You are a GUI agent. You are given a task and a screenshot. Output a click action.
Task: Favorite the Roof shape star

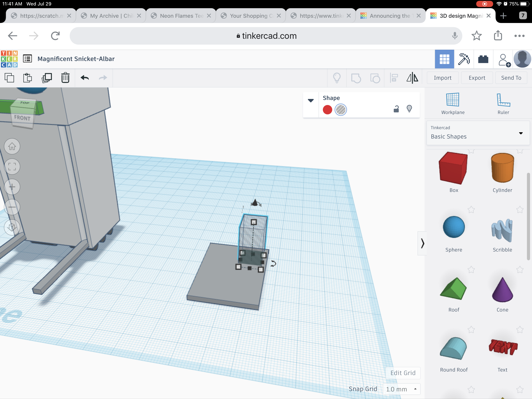pos(471,269)
